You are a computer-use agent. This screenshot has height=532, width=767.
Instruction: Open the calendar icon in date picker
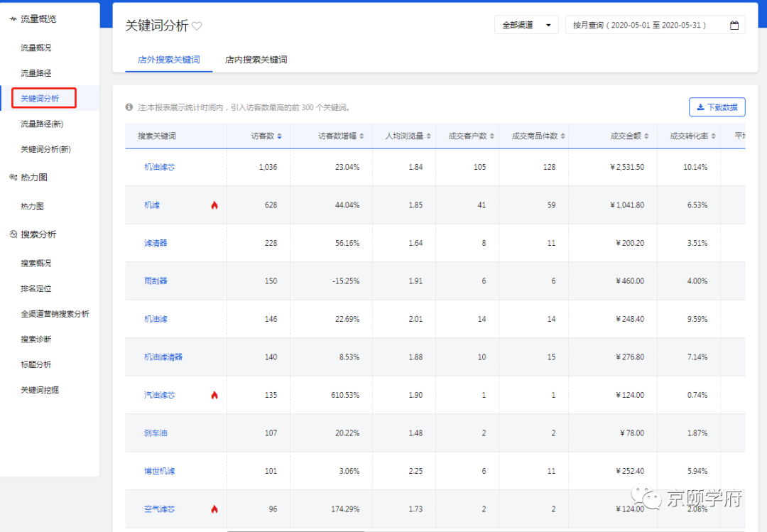[x=734, y=25]
